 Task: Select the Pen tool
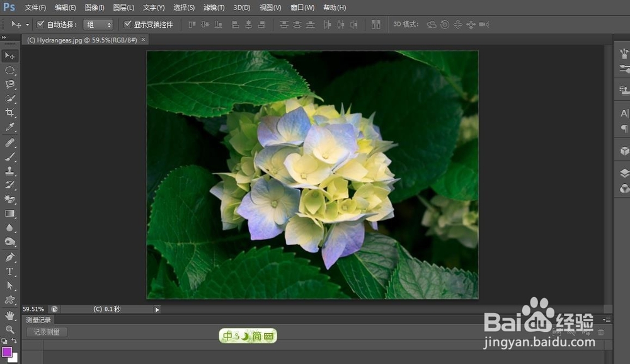tap(9, 257)
